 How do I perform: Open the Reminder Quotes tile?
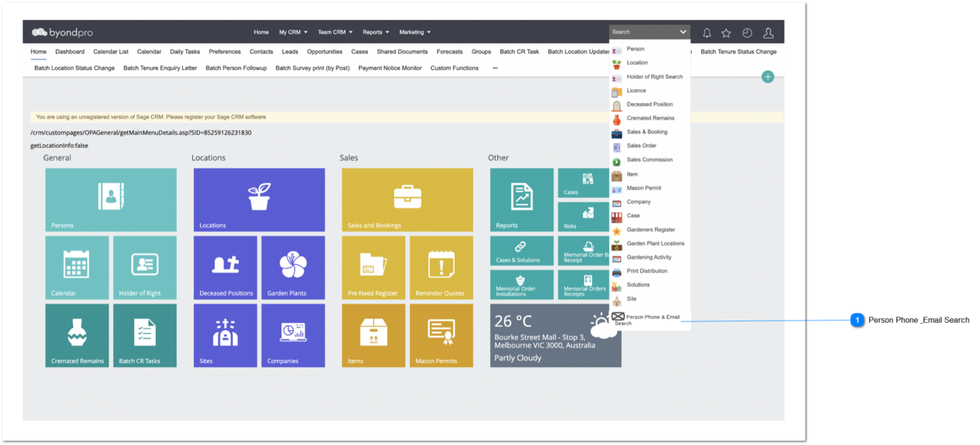coord(442,267)
